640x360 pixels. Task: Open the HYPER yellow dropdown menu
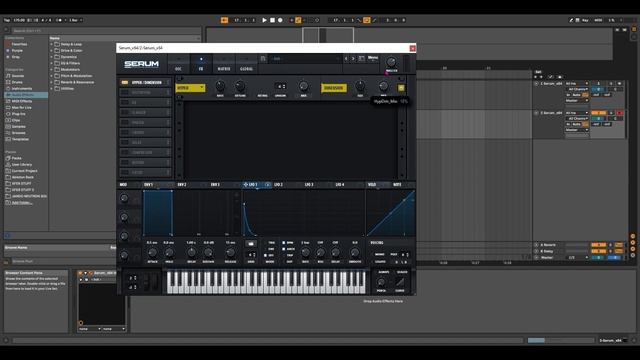point(190,88)
